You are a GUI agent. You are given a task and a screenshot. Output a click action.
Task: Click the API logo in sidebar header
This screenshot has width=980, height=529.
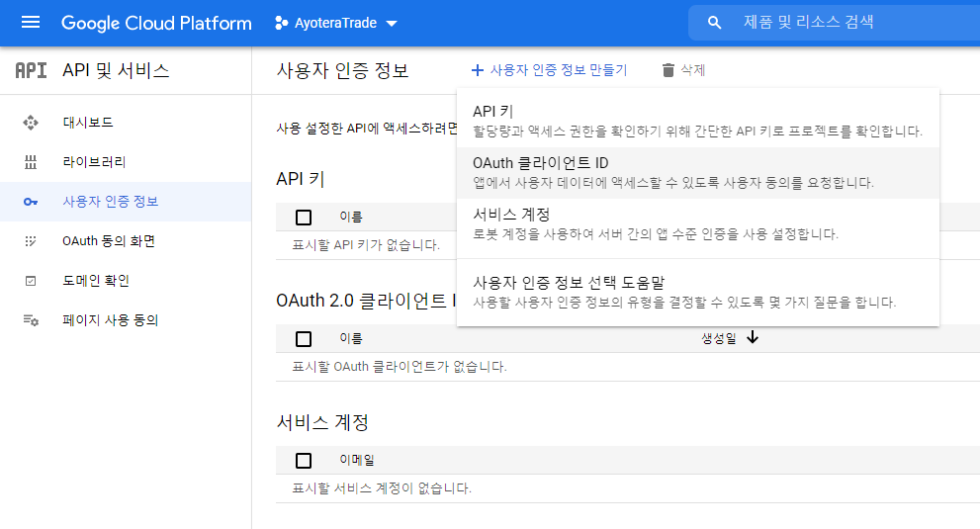pos(31,70)
